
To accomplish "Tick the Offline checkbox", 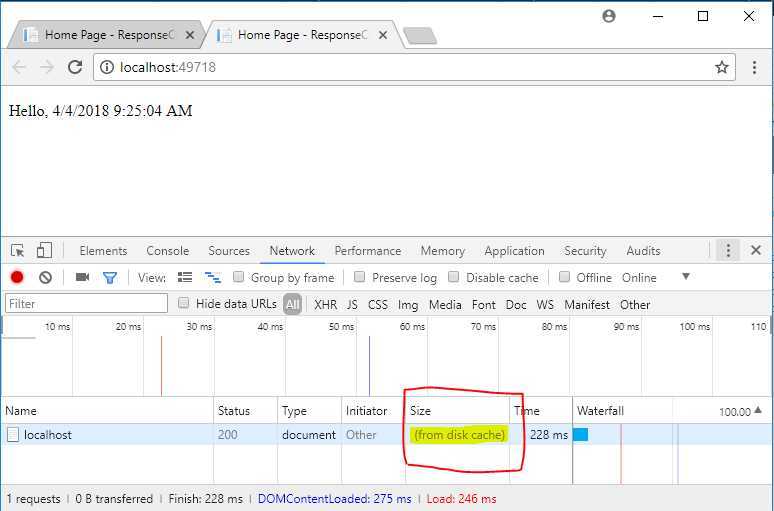I will click(x=564, y=276).
